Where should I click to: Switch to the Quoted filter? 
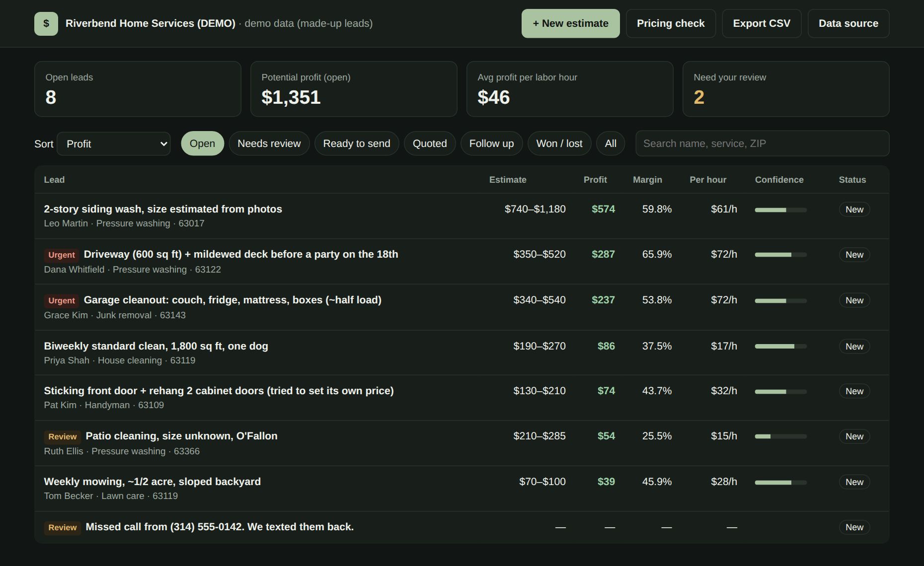430,143
